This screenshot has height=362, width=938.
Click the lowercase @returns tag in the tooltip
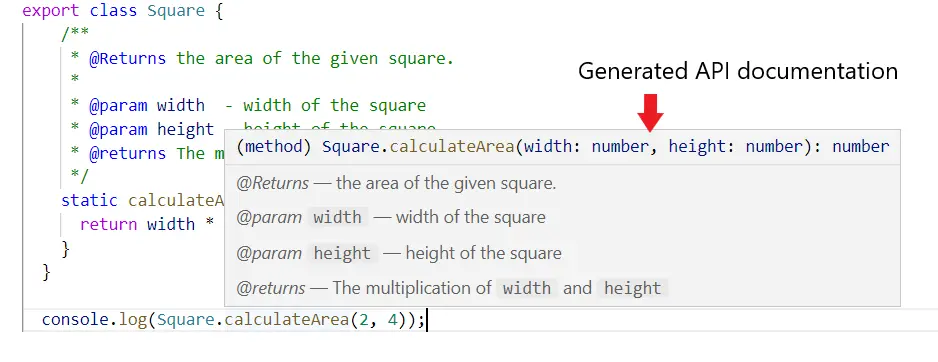click(271, 288)
